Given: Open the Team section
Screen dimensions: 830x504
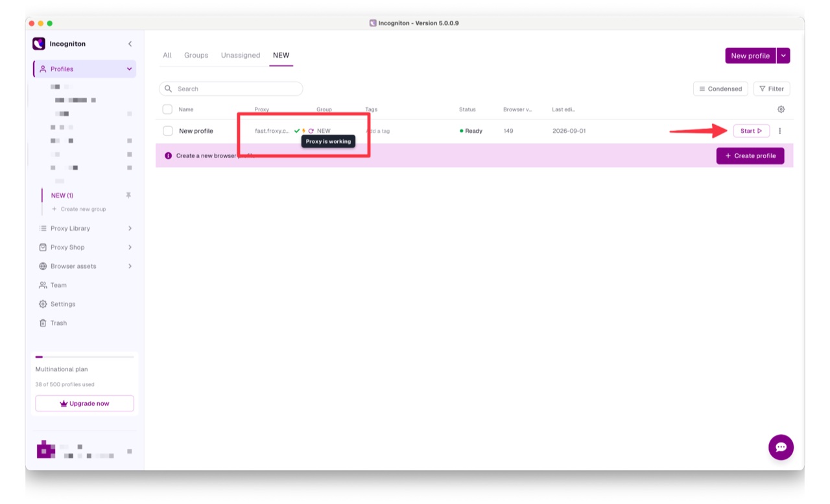Looking at the screenshot, I should click(58, 285).
